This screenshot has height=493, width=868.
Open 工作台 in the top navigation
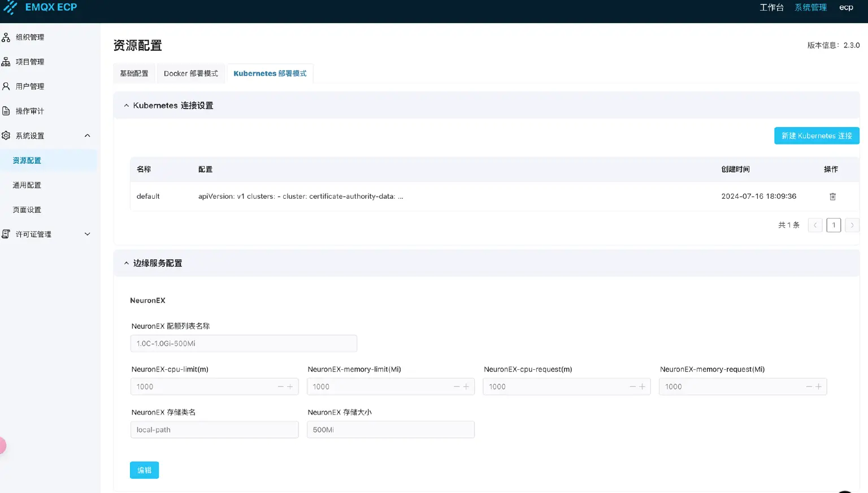(x=772, y=7)
